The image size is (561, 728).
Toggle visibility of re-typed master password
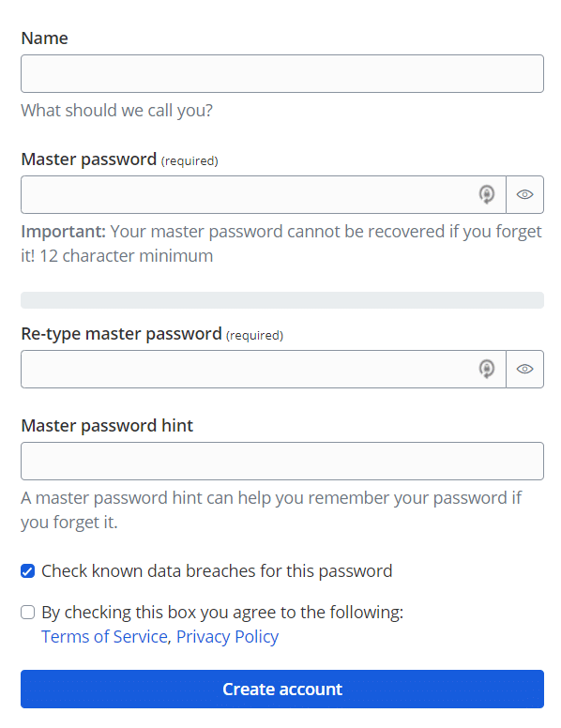click(524, 369)
